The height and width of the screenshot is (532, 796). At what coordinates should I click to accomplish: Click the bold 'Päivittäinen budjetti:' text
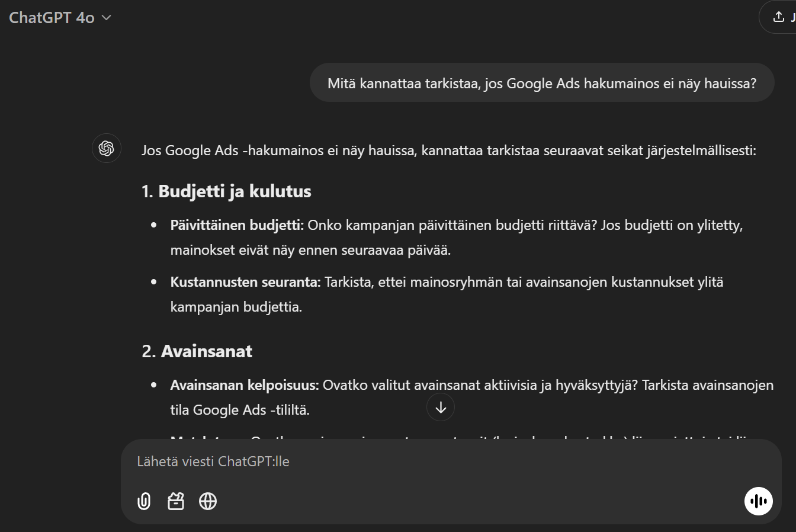tap(237, 225)
